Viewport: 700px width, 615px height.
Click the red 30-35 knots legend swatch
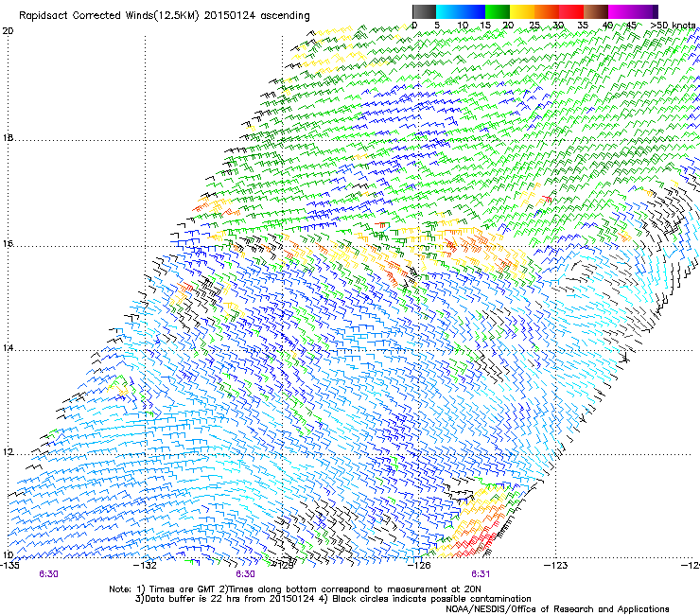coord(571,11)
